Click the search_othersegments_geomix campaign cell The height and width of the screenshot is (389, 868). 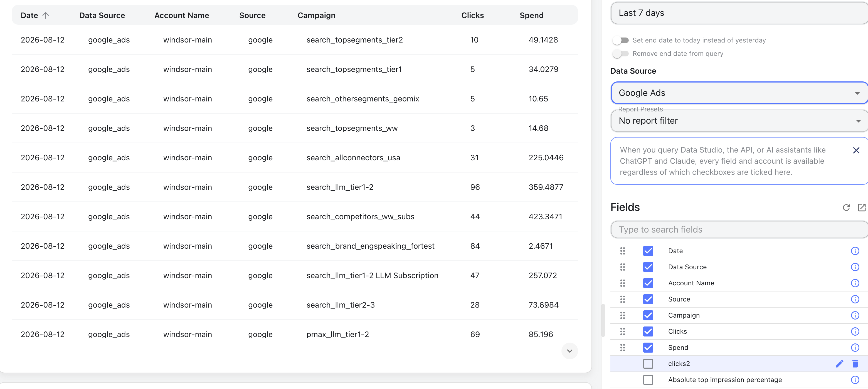(363, 99)
